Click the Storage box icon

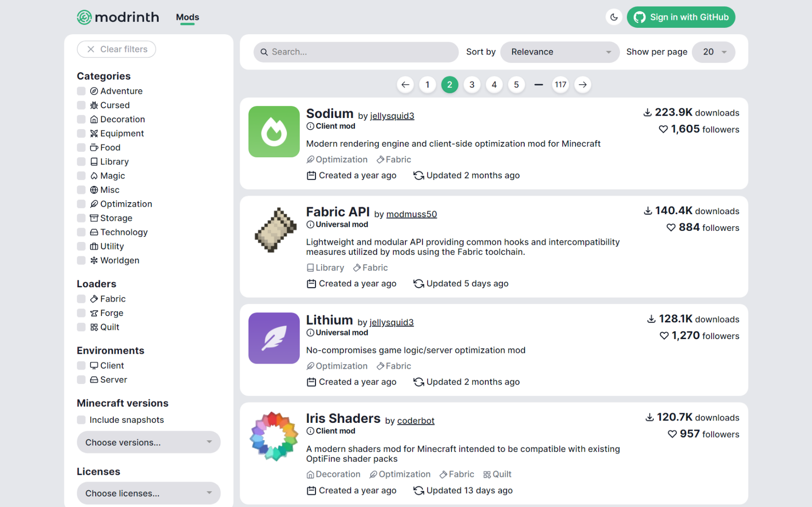point(94,218)
